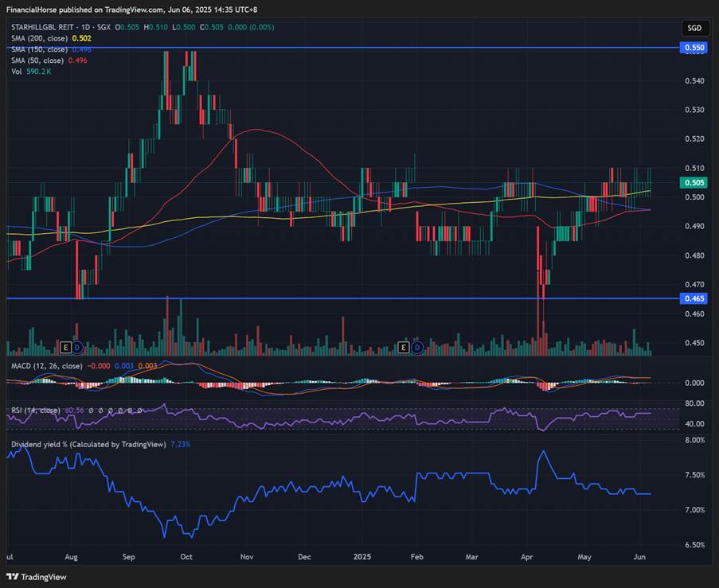
Task: Click the 0.450 price axis label
Action: (694, 343)
